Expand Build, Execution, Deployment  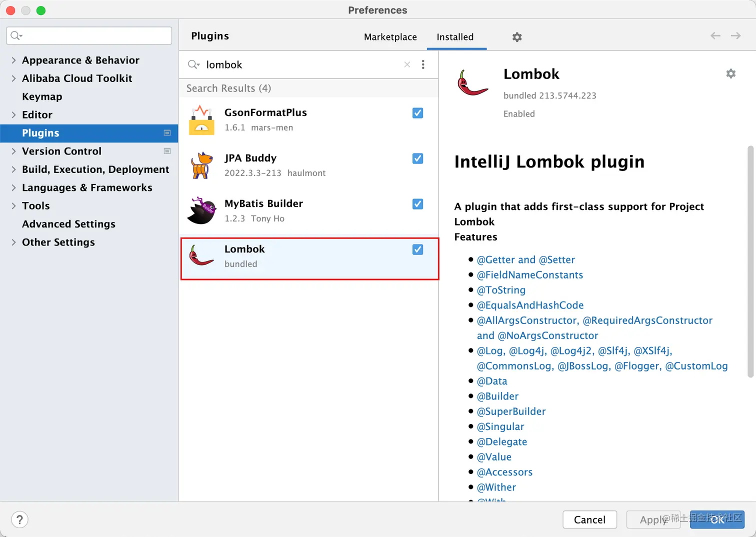coord(13,169)
